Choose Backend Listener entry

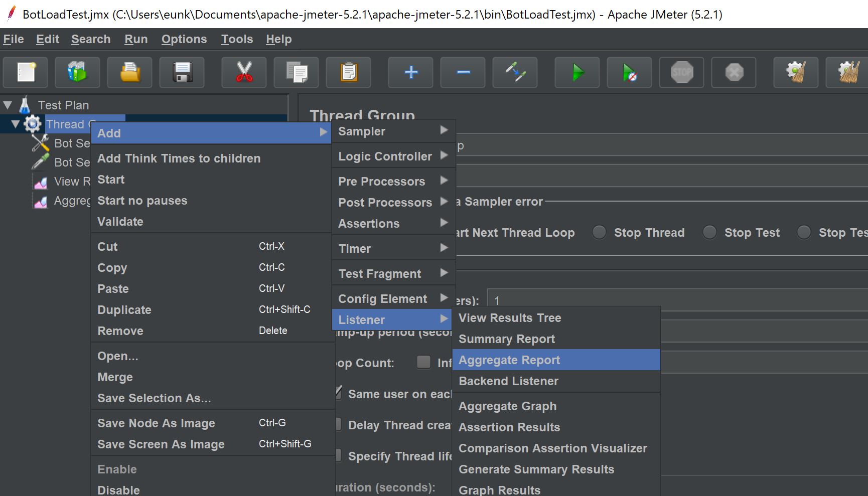point(556,381)
